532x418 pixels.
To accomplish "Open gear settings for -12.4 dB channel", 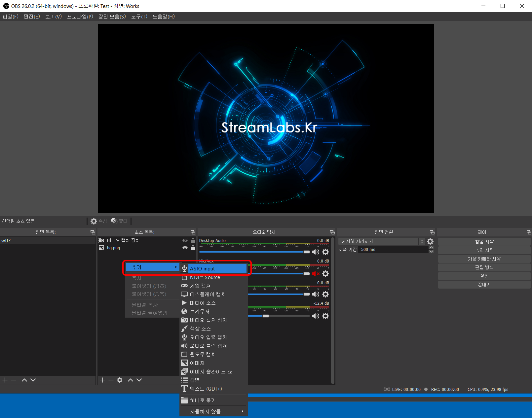I will pos(325,316).
